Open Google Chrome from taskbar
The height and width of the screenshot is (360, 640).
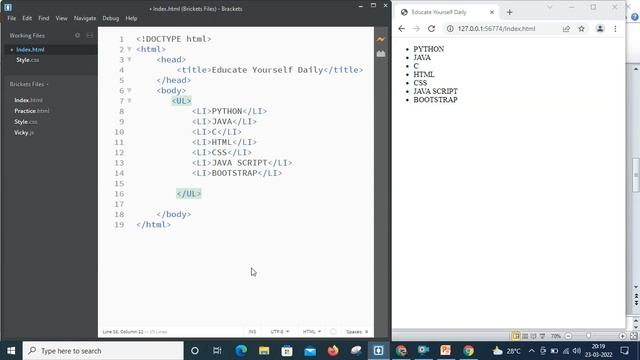[x=468, y=351]
